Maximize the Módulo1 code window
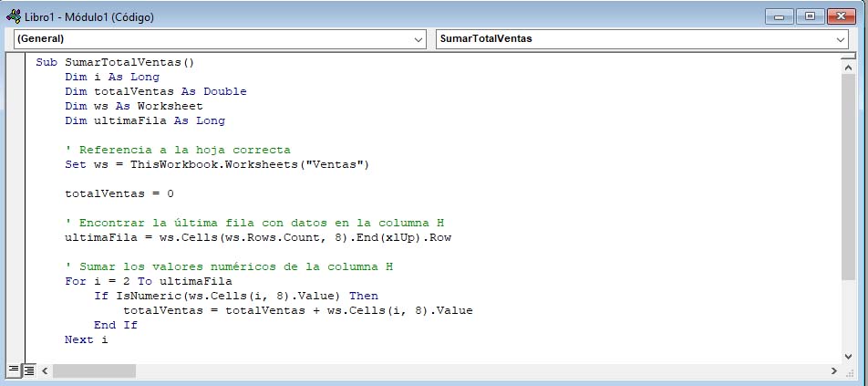Screen dimensions: 868x386 coord(810,16)
